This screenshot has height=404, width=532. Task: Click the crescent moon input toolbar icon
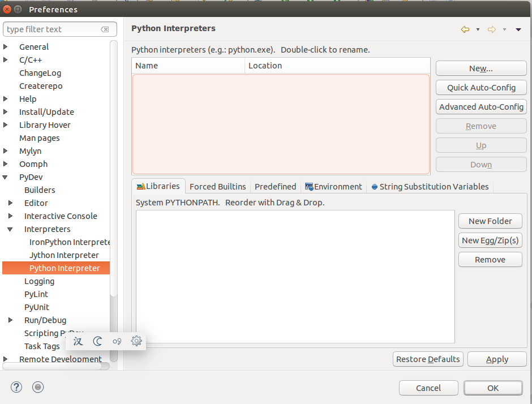(98, 341)
